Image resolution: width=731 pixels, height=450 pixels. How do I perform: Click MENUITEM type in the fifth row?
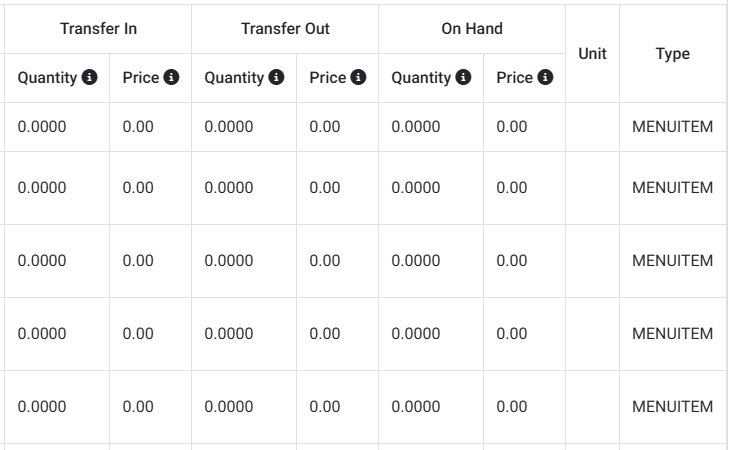click(672, 407)
